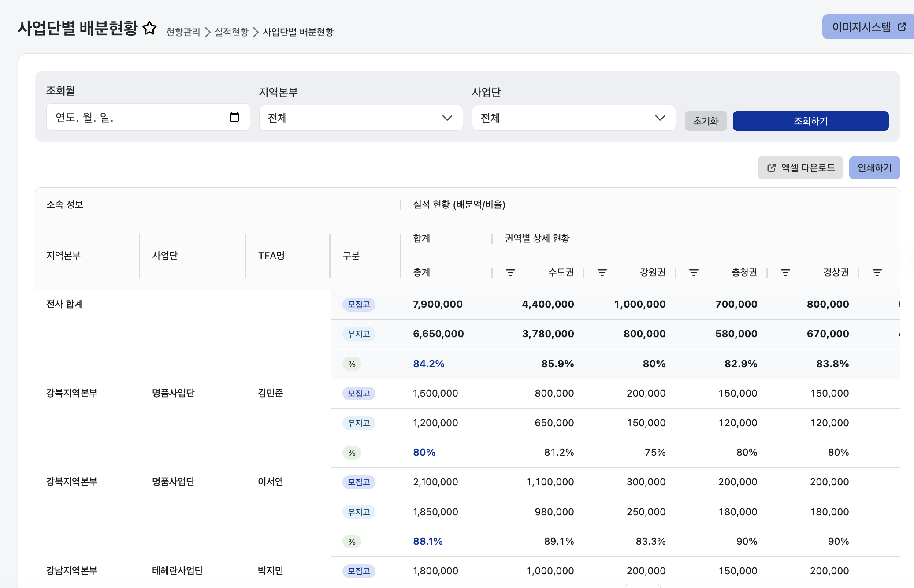
Task: Click the 엑셀 다운로드 button
Action: pyautogui.click(x=800, y=167)
